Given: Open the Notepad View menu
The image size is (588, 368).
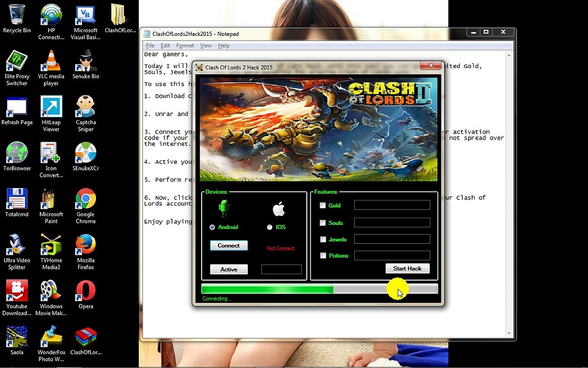Looking at the screenshot, I should click(x=206, y=45).
